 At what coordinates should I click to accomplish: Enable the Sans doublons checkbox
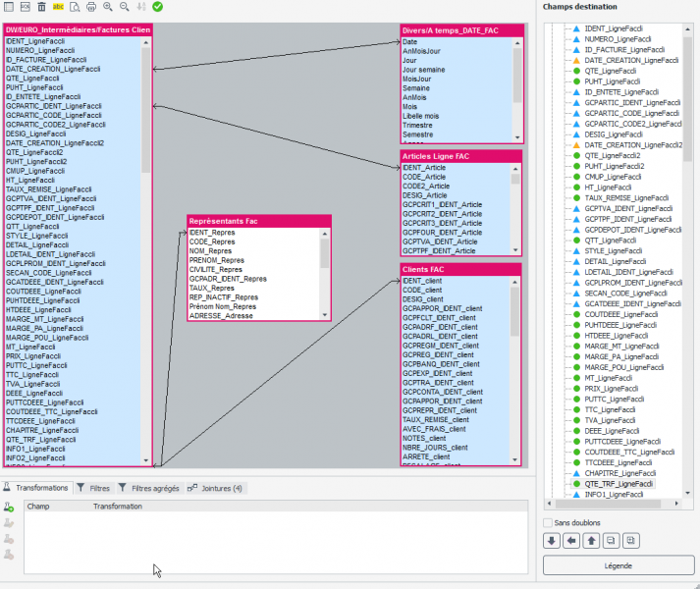click(548, 523)
